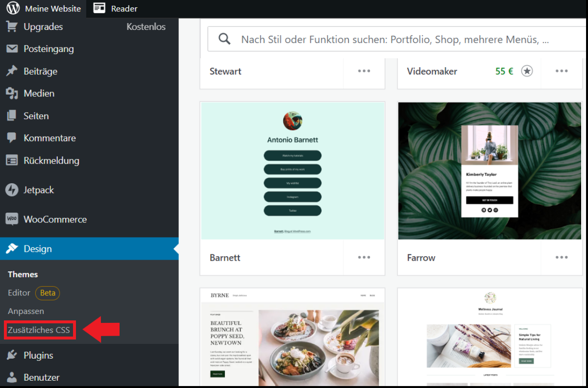Click the theme search input field
The width and height of the screenshot is (588, 388).
397,39
